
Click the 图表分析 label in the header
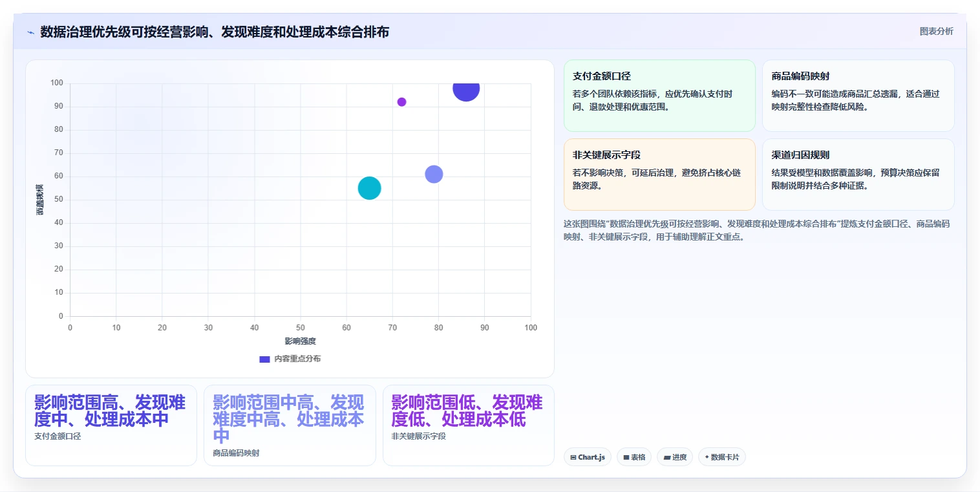[x=936, y=31]
